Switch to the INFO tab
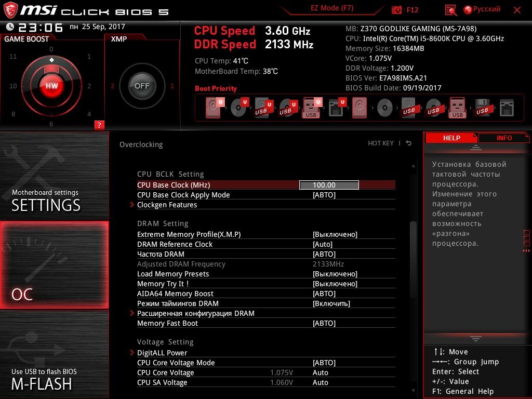Image resolution: width=532 pixels, height=399 pixels. 504,138
